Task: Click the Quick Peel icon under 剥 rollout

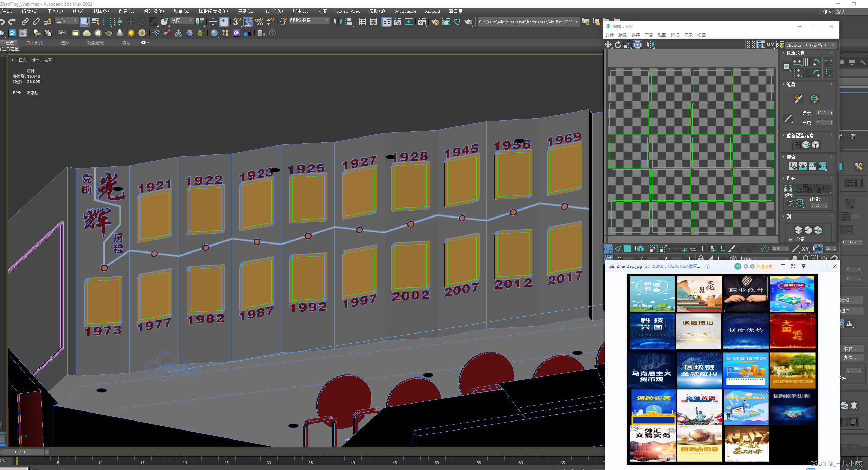Action: click(x=798, y=230)
